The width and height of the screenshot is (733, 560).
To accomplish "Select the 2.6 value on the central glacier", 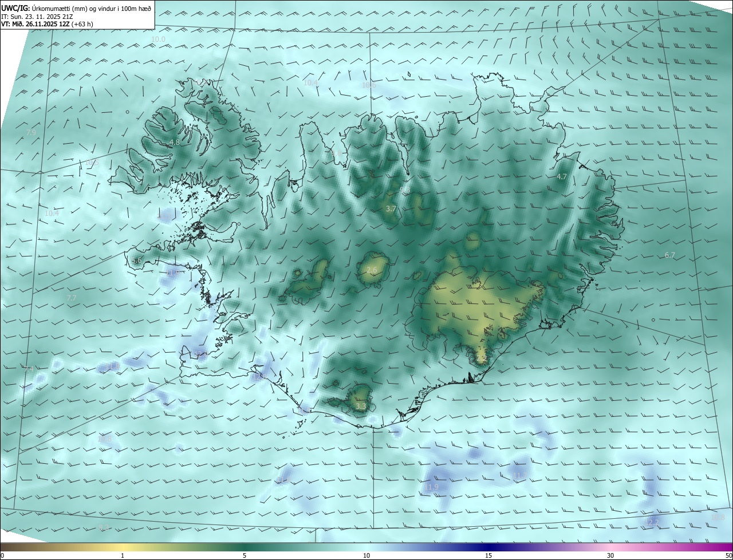I will click(x=372, y=270).
